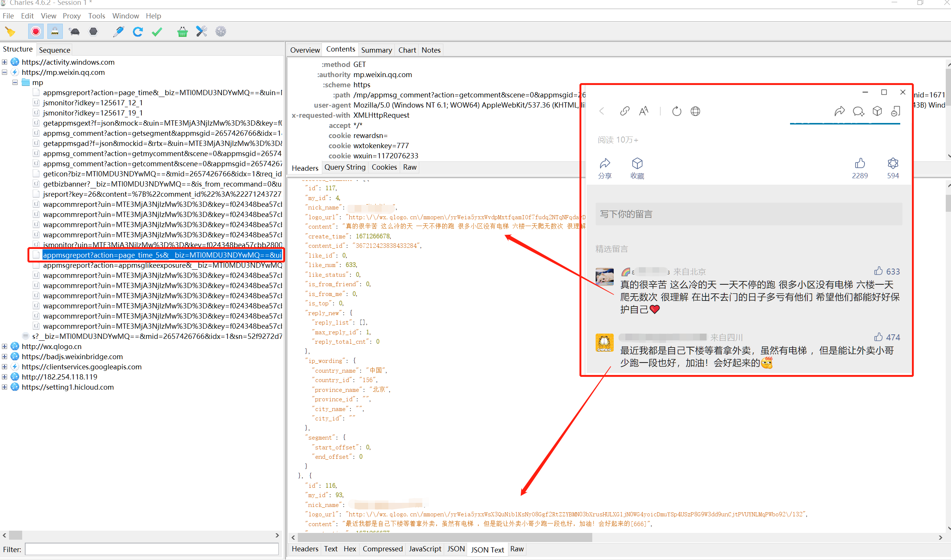The image size is (951, 560).
Task: Click the pen compose request icon
Action: coord(118,31)
